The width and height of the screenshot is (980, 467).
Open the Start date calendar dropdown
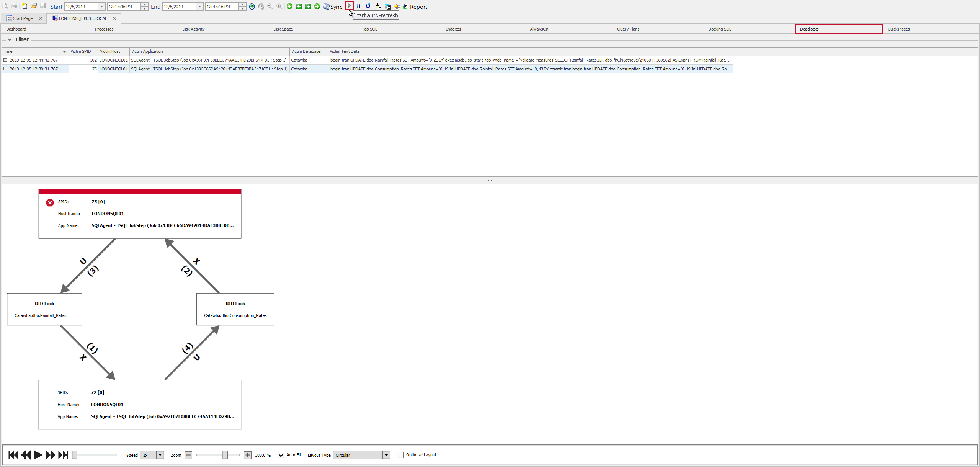[x=101, y=7]
